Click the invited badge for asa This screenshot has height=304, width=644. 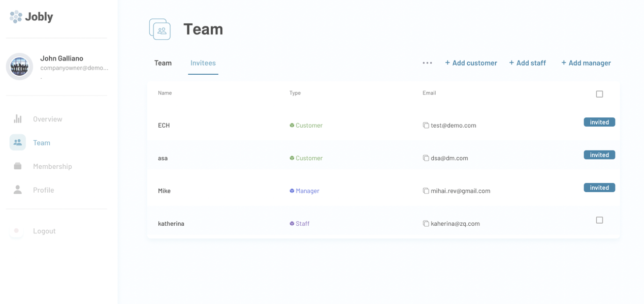coord(599,155)
